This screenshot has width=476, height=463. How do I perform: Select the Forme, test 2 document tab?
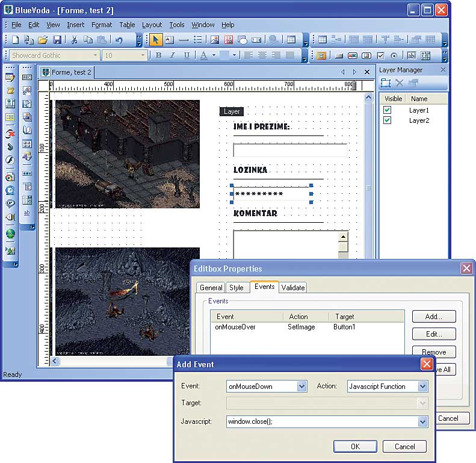point(66,72)
